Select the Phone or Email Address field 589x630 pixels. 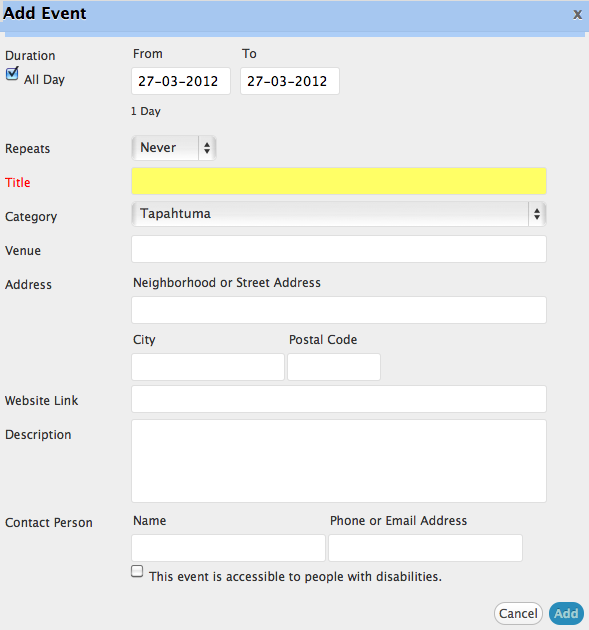point(425,548)
